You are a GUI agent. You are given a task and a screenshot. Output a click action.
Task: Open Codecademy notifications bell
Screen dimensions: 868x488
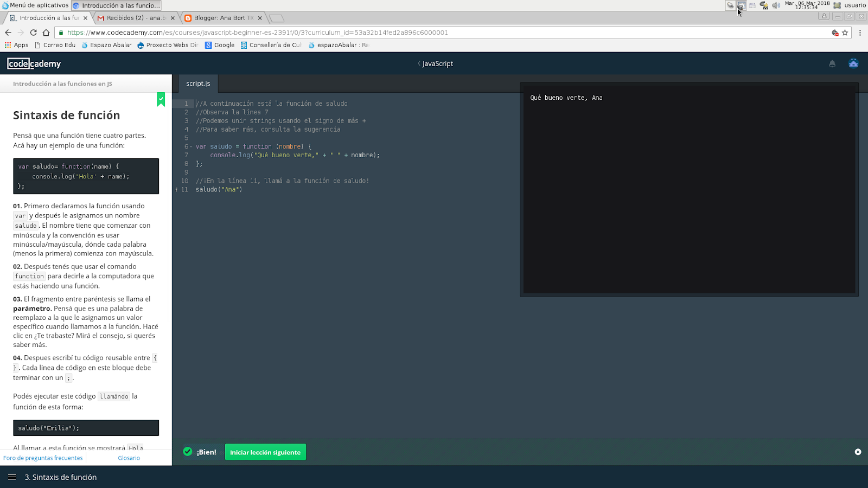pos(832,63)
